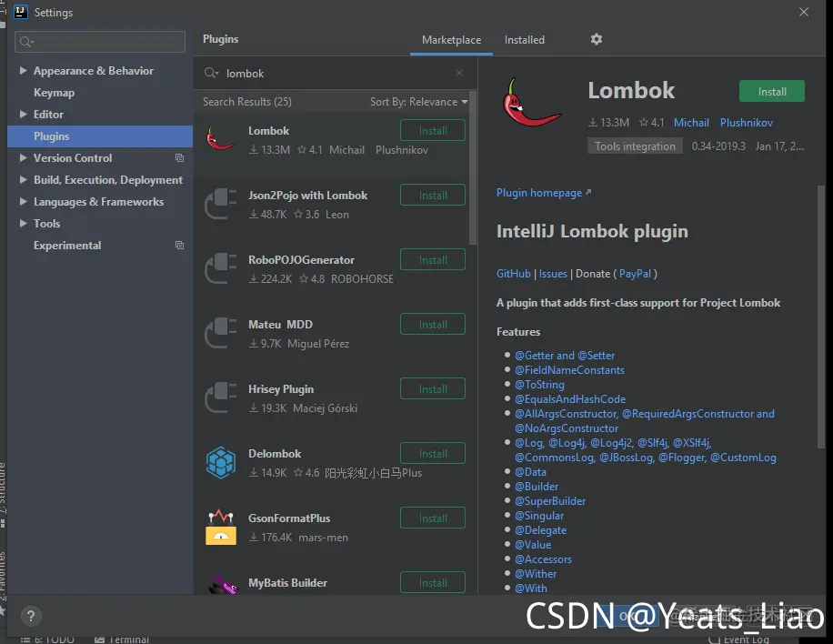Expand Build, Execution, Deployment node
The image size is (833, 644).
(x=23, y=179)
